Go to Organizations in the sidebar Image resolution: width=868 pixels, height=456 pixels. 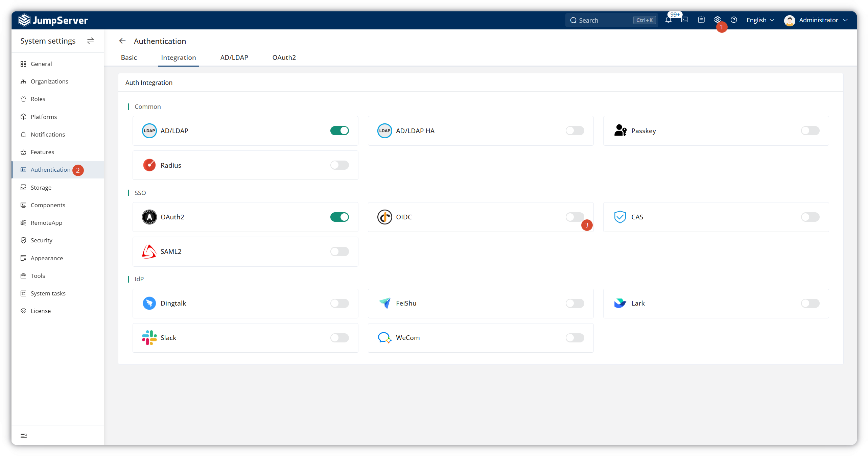click(x=58, y=81)
